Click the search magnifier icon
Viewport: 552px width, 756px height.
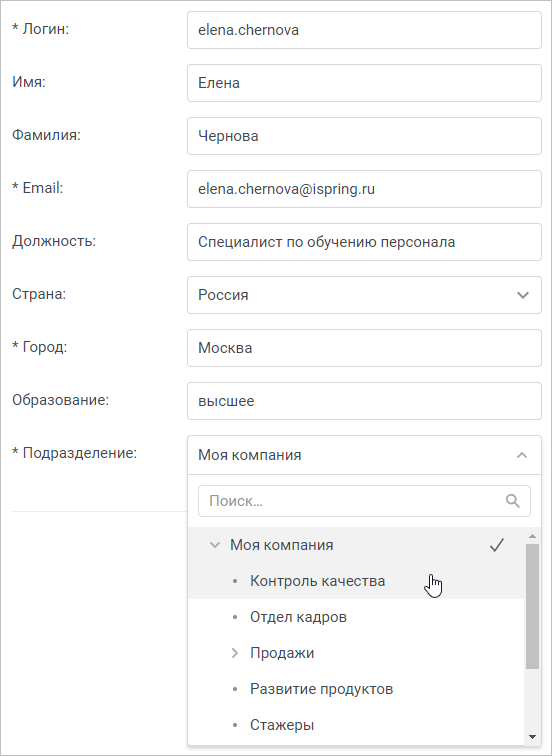coord(512,501)
